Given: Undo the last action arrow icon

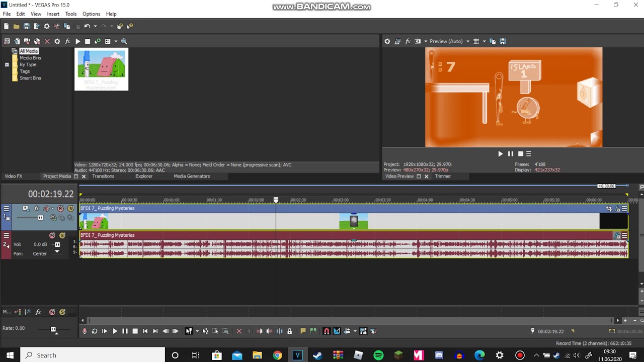Looking at the screenshot, I should [x=87, y=26].
